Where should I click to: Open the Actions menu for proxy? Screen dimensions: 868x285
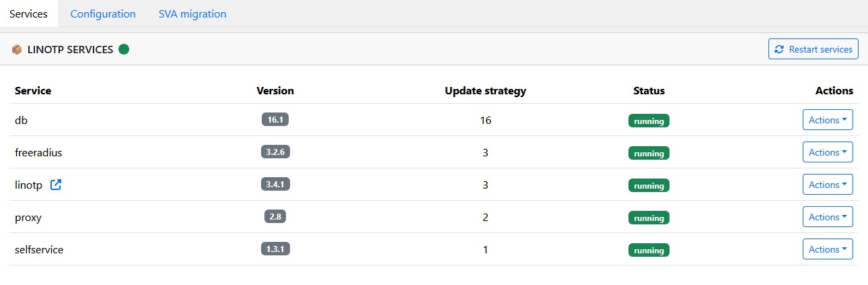click(x=828, y=217)
